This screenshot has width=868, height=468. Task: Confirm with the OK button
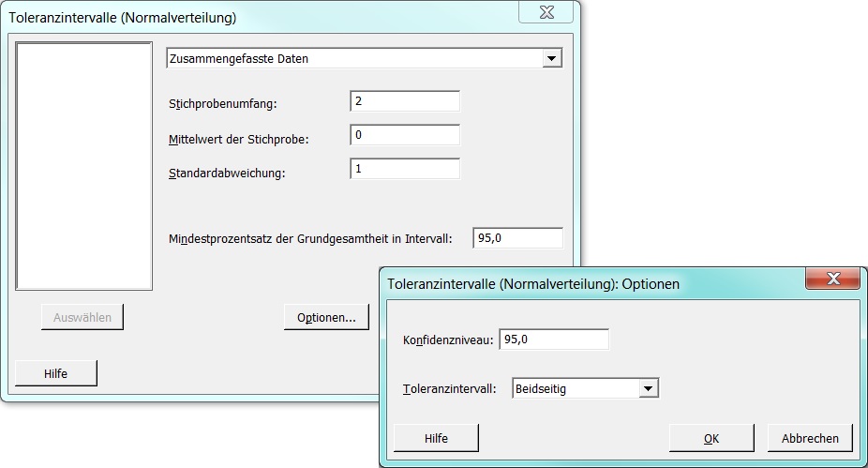tap(711, 438)
